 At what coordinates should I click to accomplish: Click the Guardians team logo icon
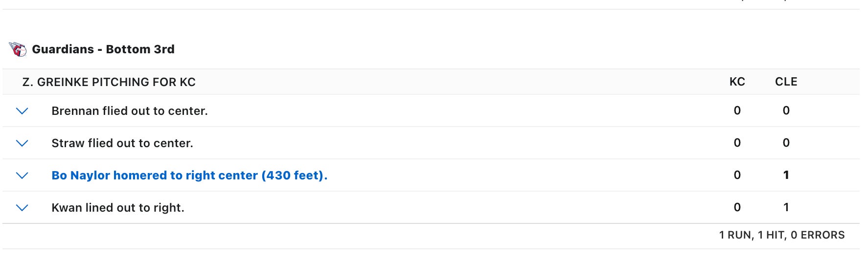coord(18,49)
